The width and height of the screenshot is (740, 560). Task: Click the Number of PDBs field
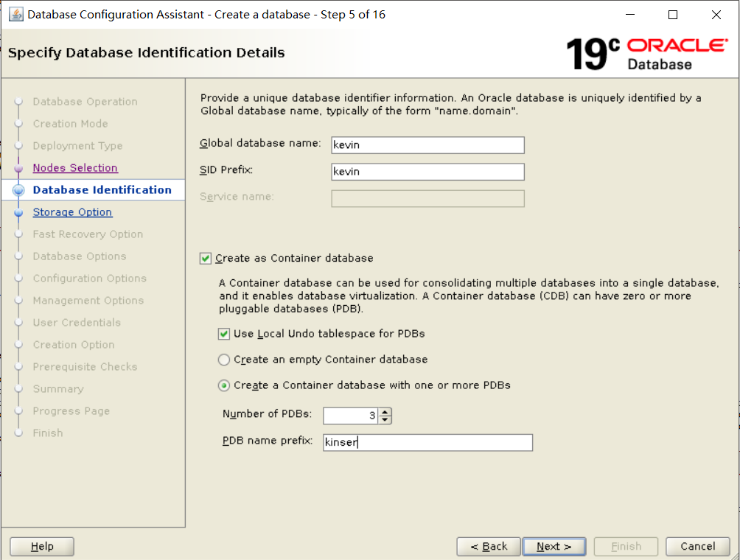[x=350, y=416]
